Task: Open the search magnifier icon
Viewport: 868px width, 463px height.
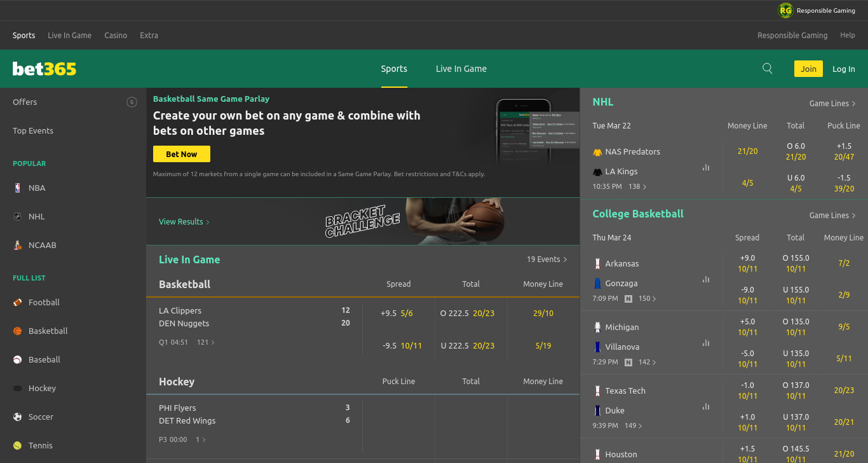Action: point(767,69)
